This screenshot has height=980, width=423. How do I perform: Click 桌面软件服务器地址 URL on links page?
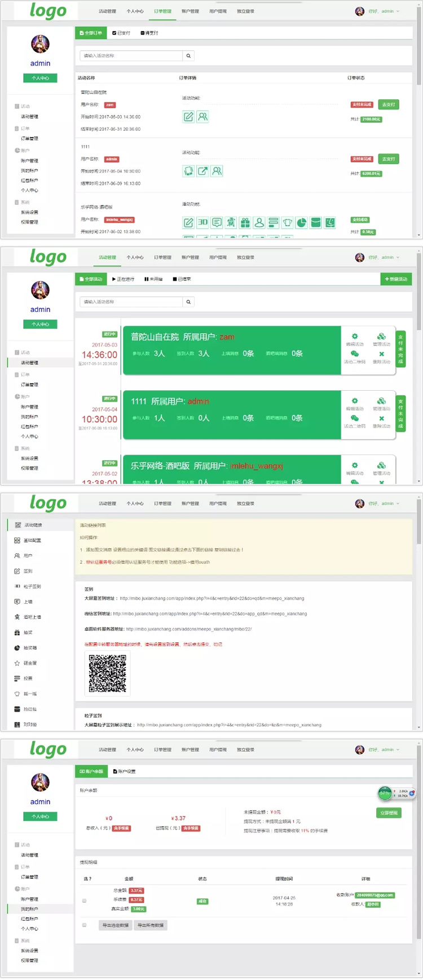click(189, 629)
